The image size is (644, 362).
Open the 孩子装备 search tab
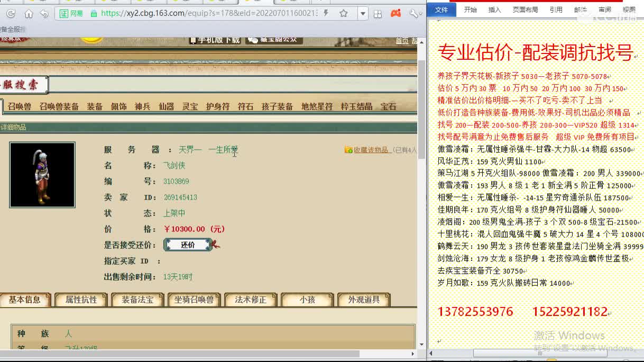coord(277,106)
